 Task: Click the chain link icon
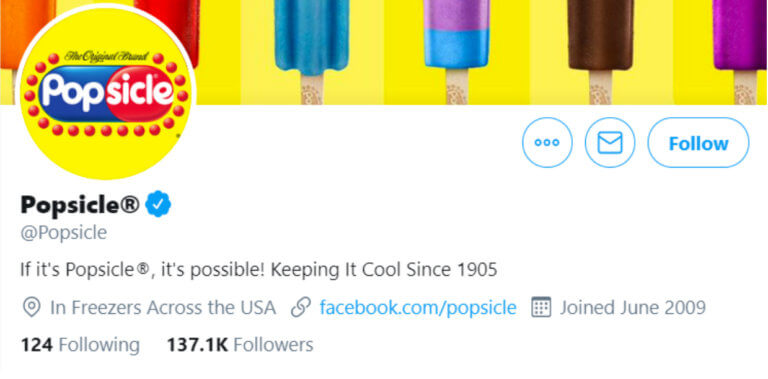tap(301, 308)
